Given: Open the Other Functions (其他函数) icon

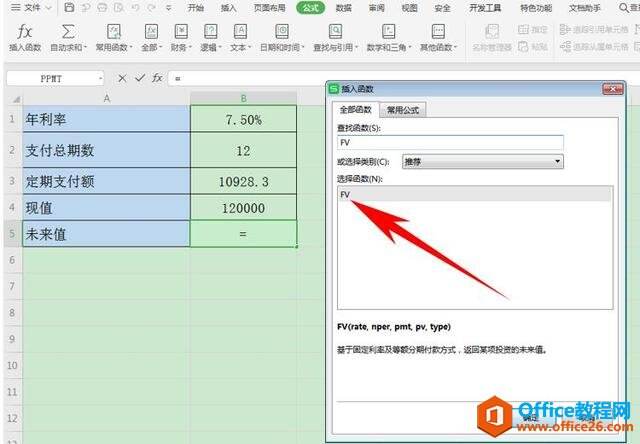Looking at the screenshot, I should pyautogui.click(x=438, y=31).
